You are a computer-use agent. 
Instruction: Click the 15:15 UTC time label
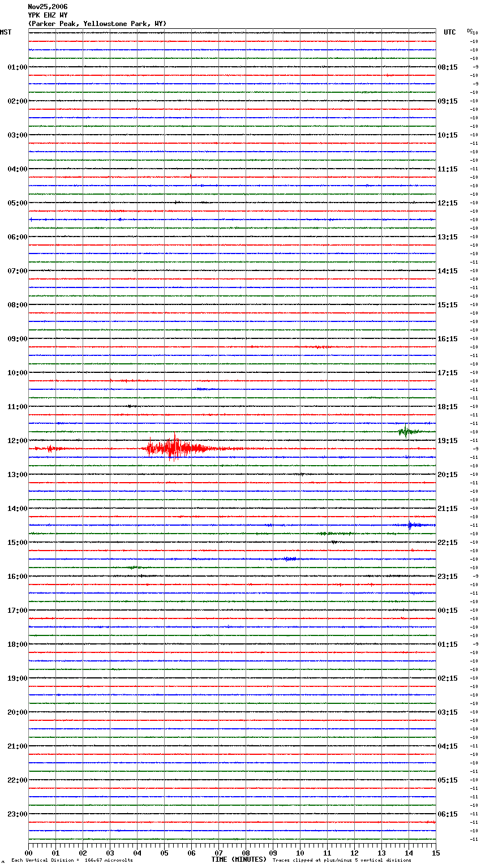pyautogui.click(x=448, y=305)
